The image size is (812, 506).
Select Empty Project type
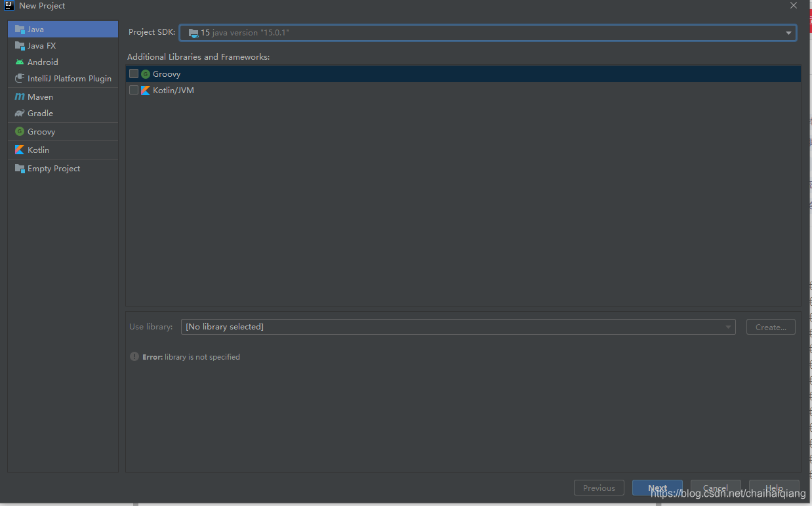click(63, 169)
